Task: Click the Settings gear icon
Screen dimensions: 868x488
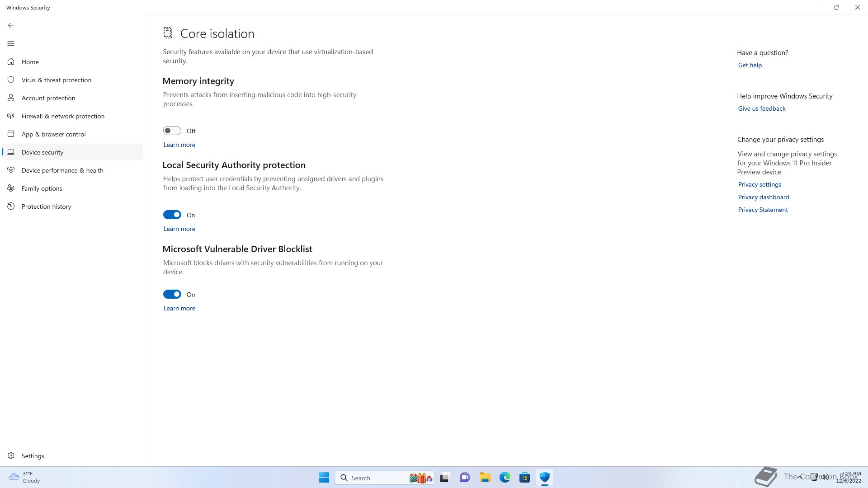Action: point(11,455)
